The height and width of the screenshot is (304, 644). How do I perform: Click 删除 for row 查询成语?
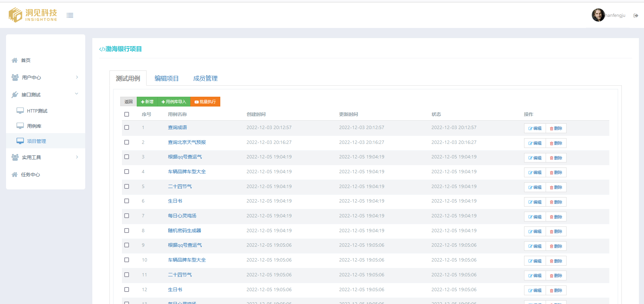(x=556, y=128)
